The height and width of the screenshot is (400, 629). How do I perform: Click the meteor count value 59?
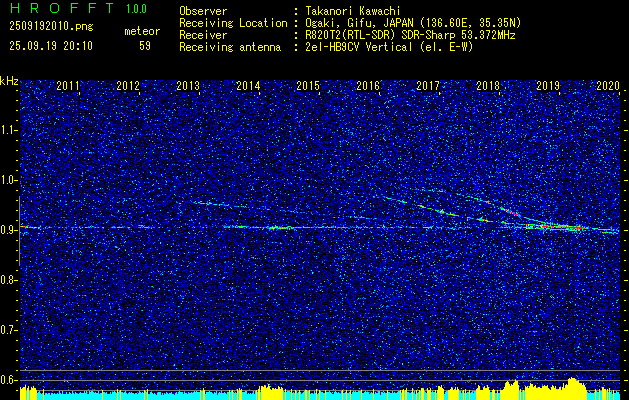click(145, 46)
